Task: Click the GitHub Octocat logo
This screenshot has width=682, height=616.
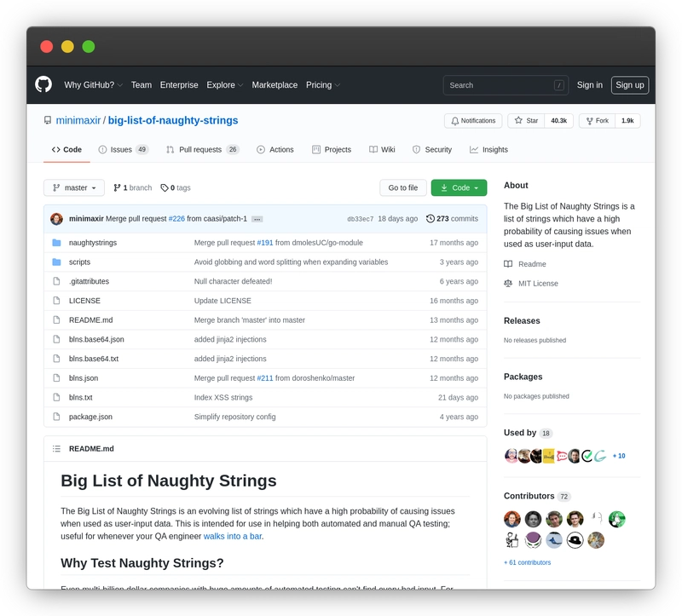Action: pyautogui.click(x=43, y=84)
